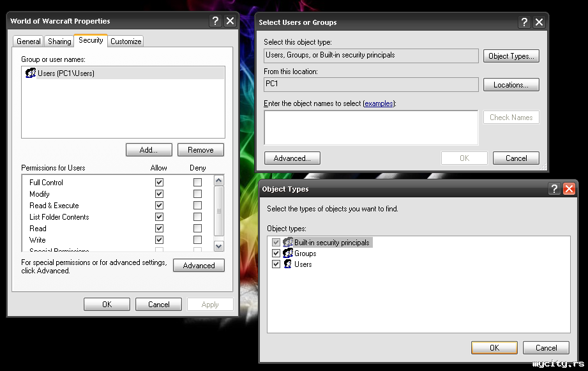Image resolution: width=588 pixels, height=371 pixels.
Task: Click Check Names button
Action: 511,117
